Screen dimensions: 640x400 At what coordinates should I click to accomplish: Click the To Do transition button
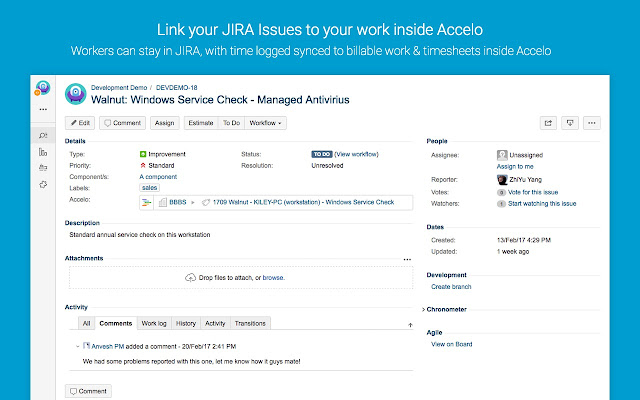pyautogui.click(x=231, y=123)
